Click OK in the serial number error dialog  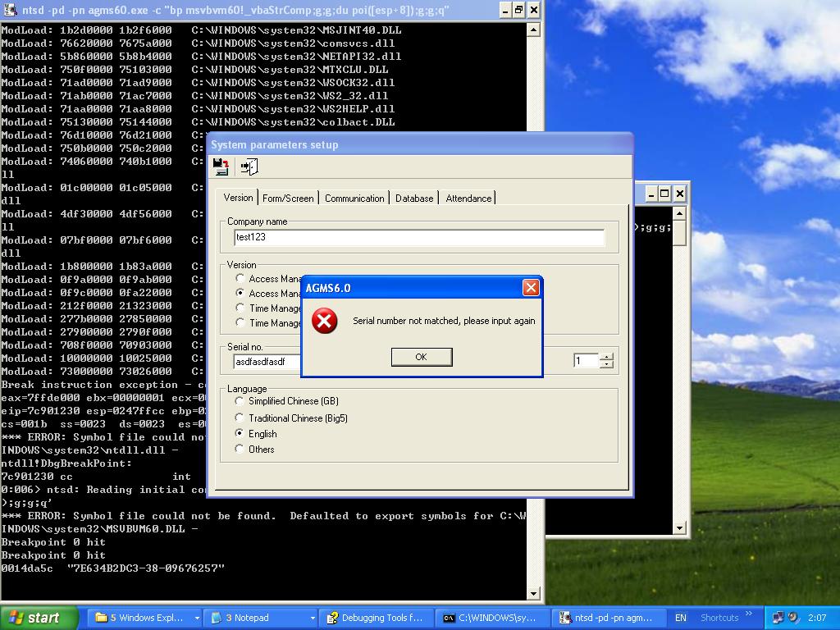[x=422, y=357]
